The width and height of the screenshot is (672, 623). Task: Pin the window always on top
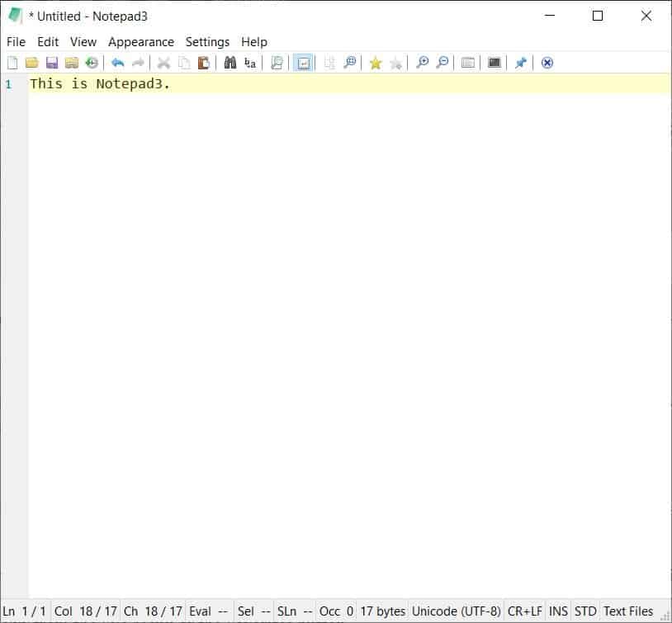point(520,63)
